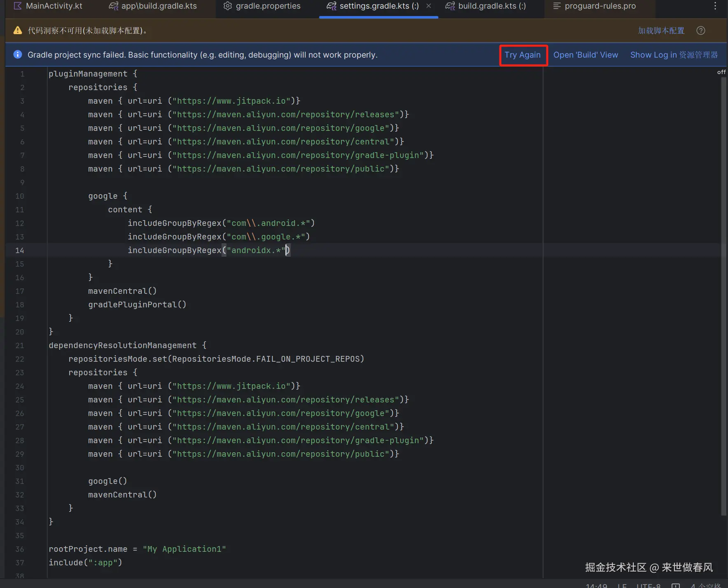Click the 加载脚本配置 link

tap(661, 31)
